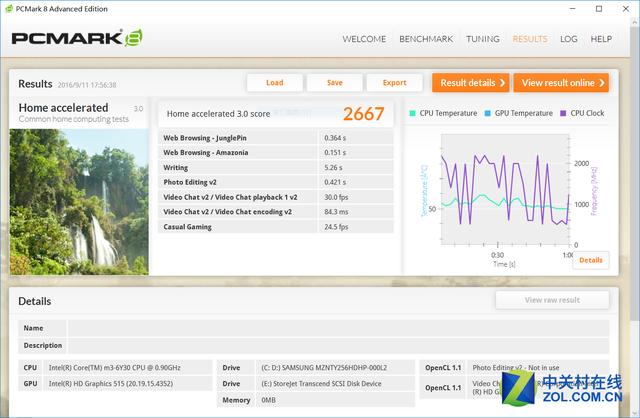Open the HELP tab

click(x=601, y=39)
